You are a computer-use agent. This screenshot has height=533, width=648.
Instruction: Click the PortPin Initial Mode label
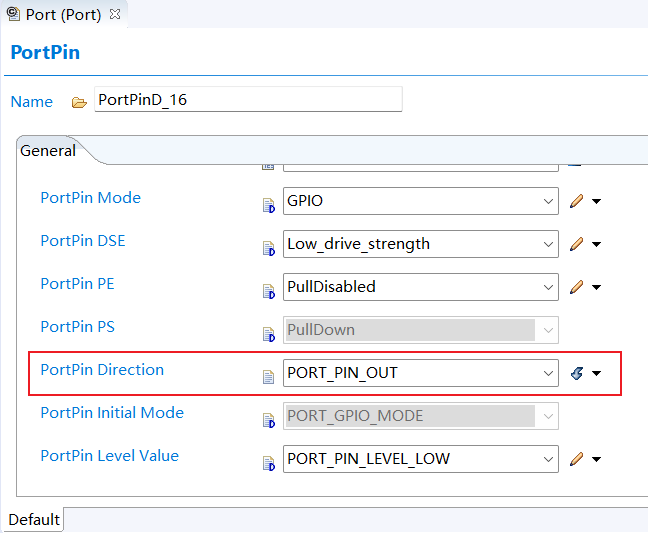[x=112, y=412]
